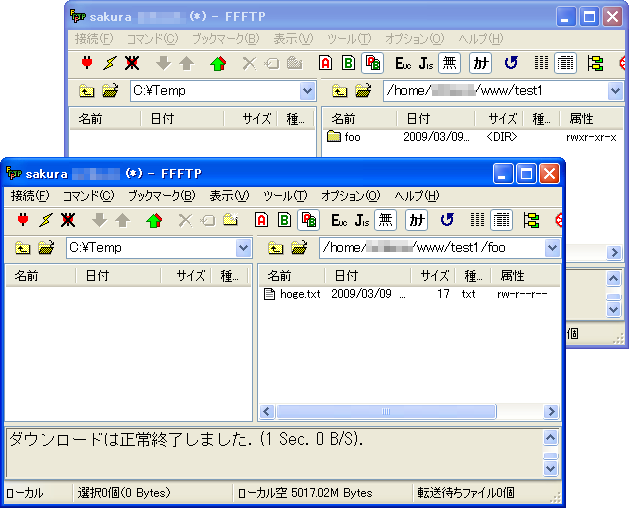Open 接続(F) menu in back window

pos(94,39)
